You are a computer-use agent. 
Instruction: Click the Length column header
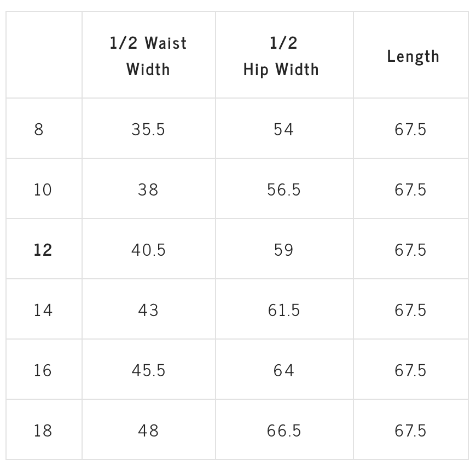pos(413,56)
